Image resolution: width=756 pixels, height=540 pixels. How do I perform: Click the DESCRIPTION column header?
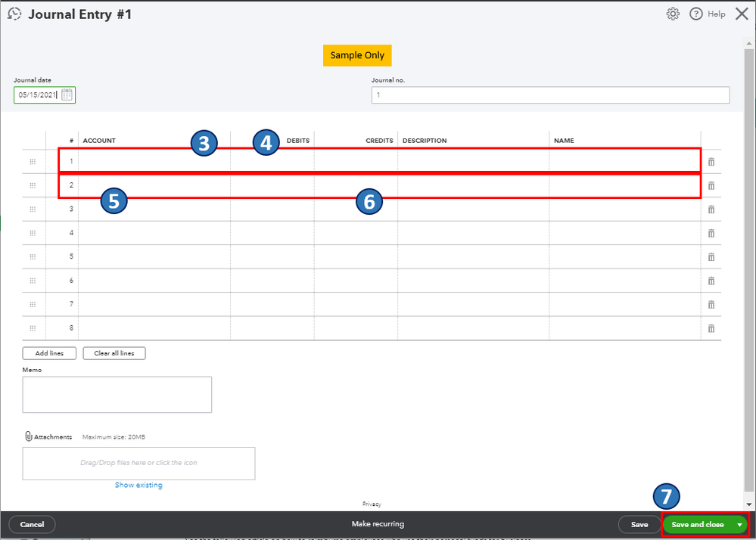[425, 141]
